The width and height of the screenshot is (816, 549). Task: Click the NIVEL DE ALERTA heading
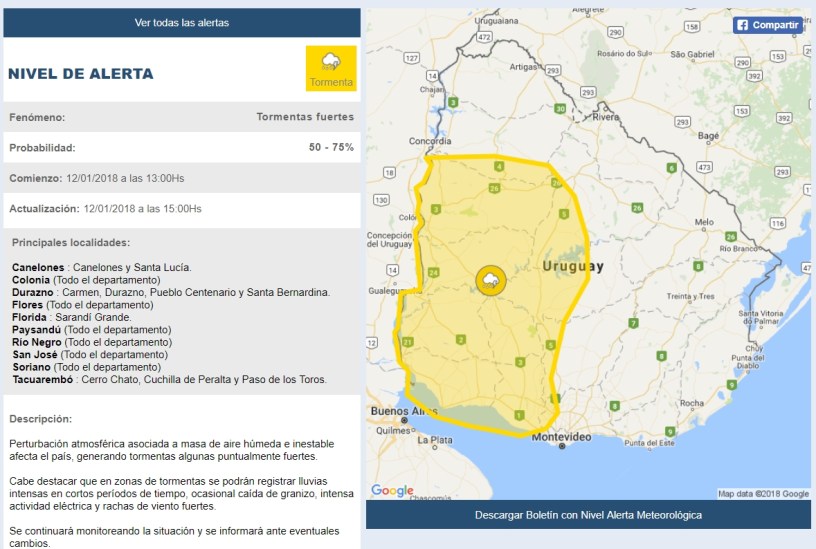[x=81, y=73]
